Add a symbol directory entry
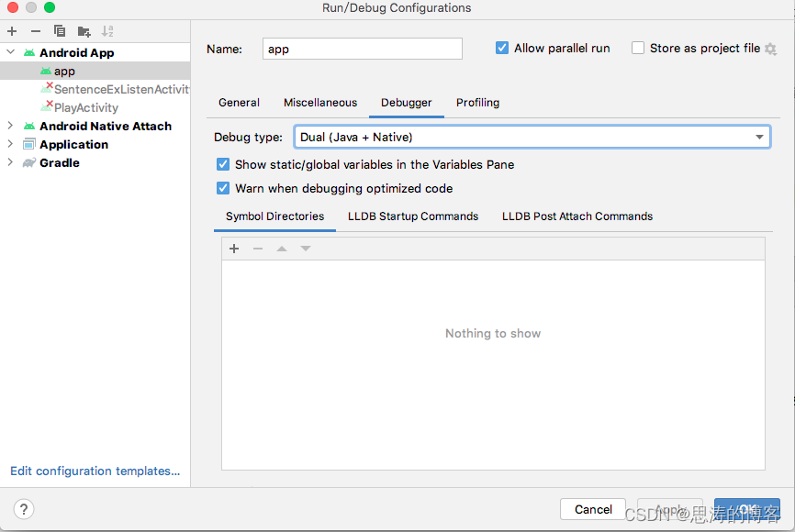 point(234,249)
